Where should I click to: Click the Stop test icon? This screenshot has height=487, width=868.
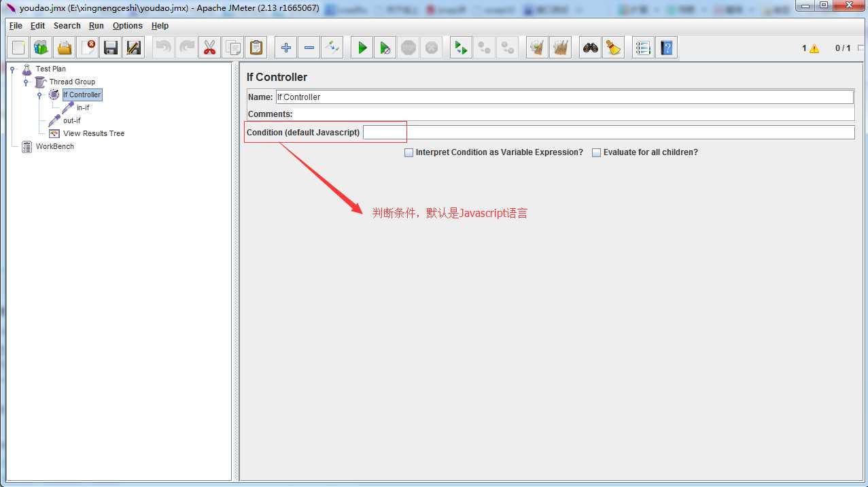[x=409, y=48]
